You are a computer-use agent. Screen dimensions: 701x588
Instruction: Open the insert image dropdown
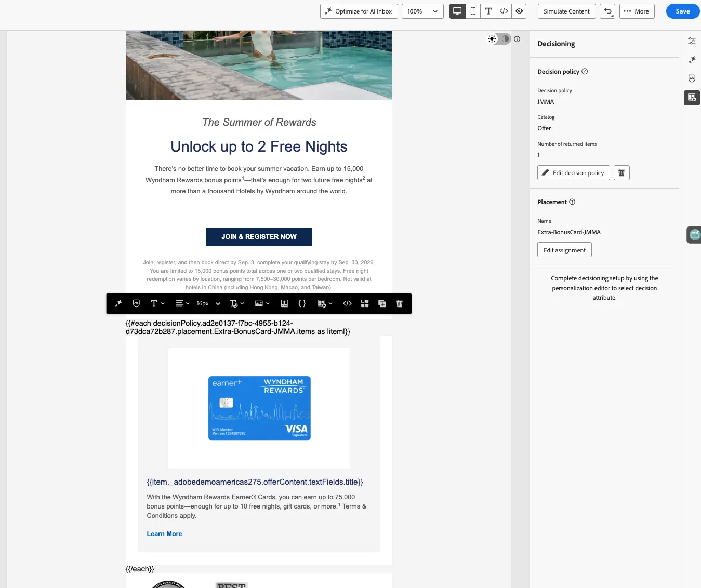(x=262, y=303)
